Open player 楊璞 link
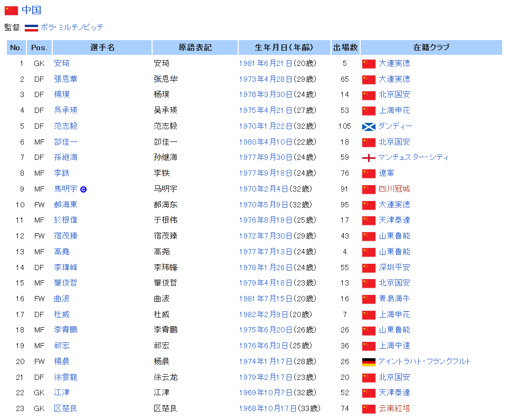The height and width of the screenshot is (420, 508). [x=62, y=94]
